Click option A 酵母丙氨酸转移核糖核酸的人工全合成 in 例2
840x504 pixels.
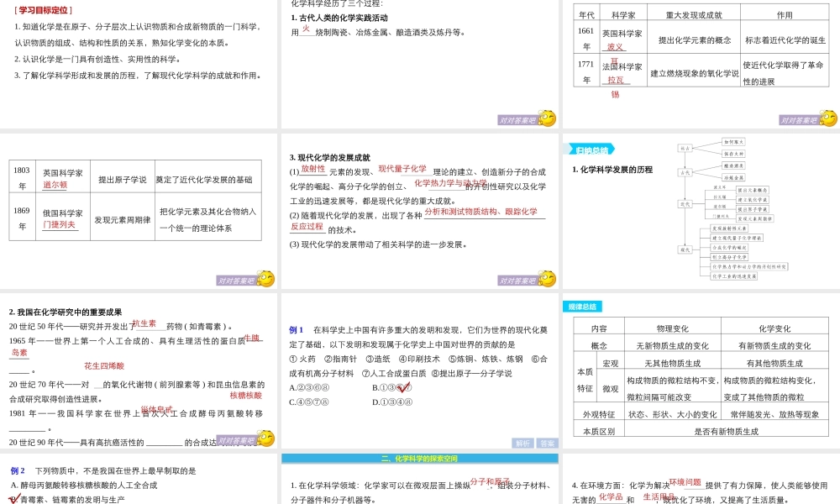coord(84,485)
